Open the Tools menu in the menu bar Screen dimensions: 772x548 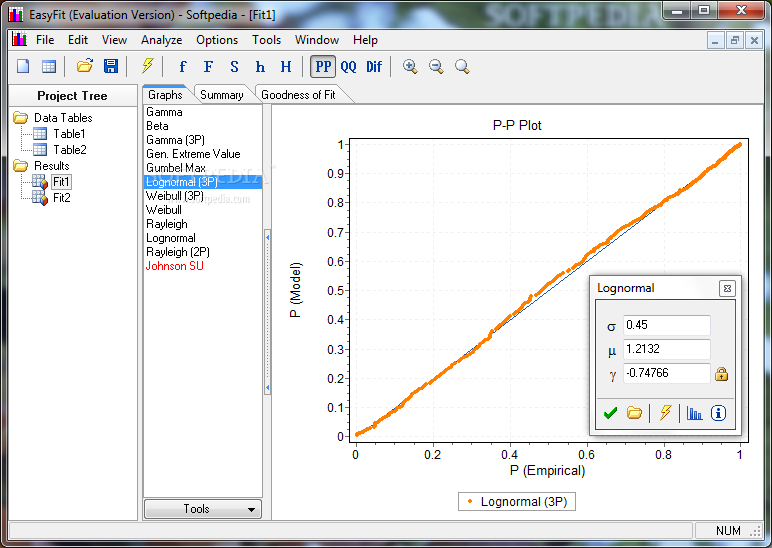266,40
